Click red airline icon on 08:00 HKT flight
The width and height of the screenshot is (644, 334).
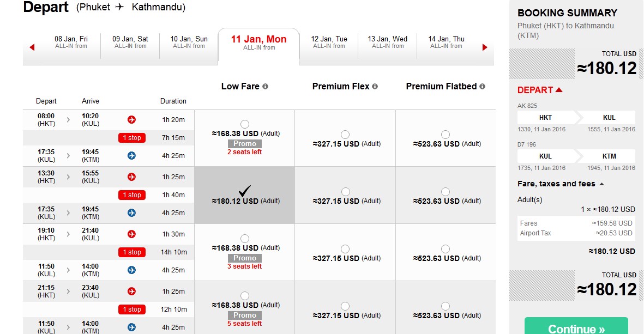coord(131,120)
